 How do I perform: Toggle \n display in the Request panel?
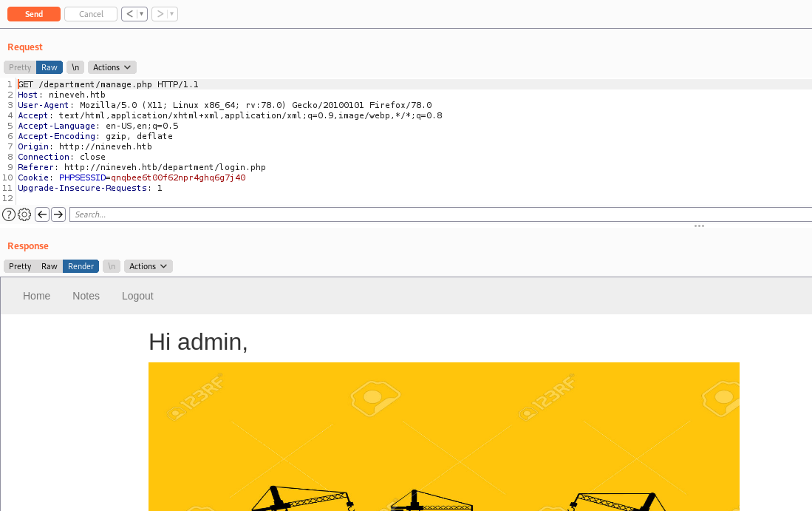(75, 67)
